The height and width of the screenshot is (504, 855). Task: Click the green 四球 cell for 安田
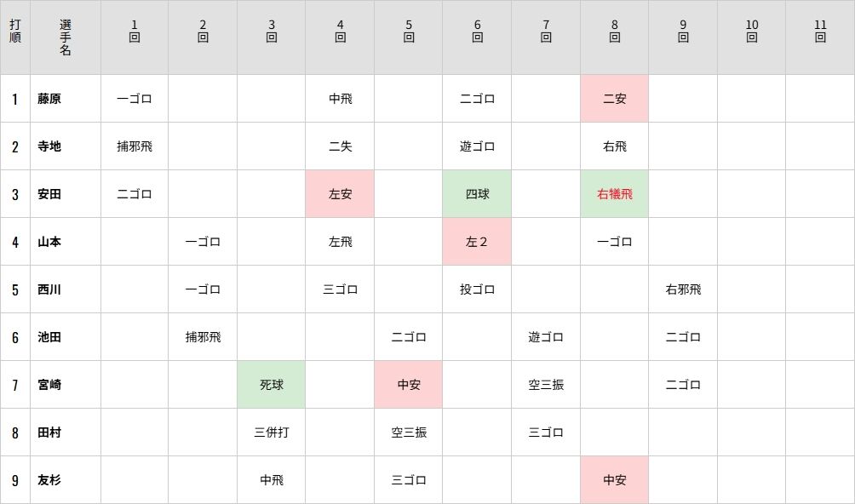(x=477, y=194)
